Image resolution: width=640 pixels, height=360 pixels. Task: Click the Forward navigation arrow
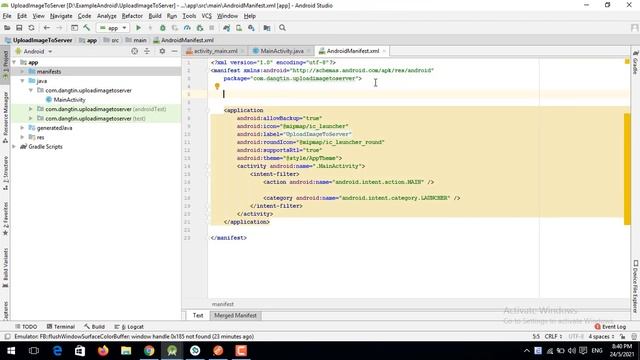59,28
